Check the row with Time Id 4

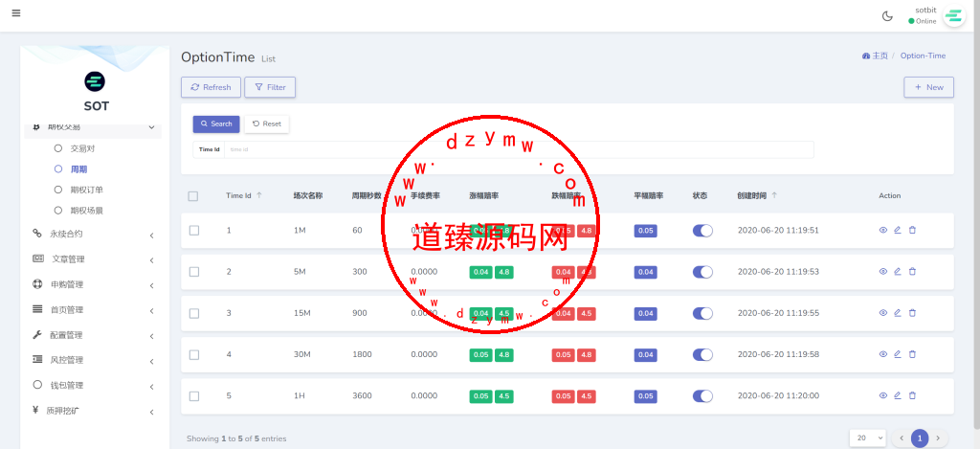[193, 354]
